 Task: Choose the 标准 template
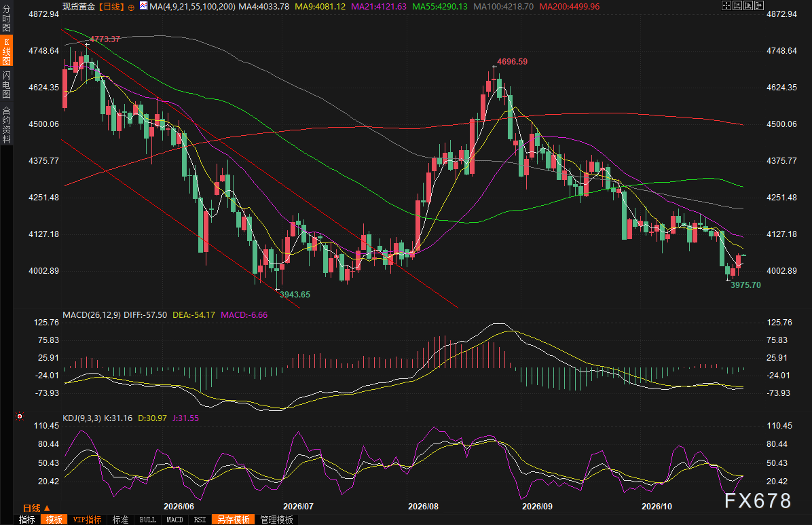point(120,520)
